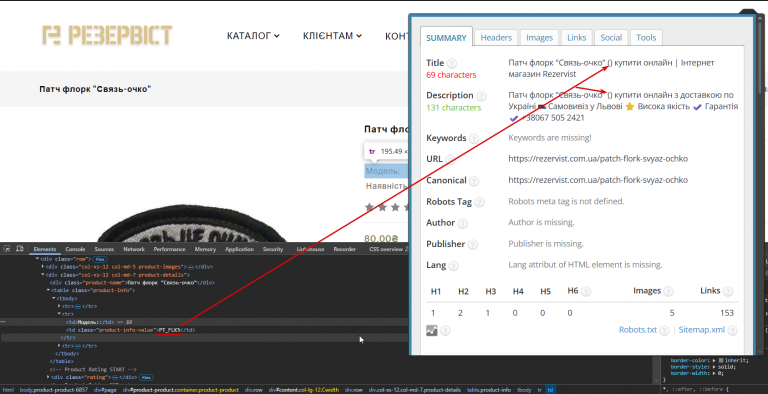The height and width of the screenshot is (394, 768).
Task: Switch to the Social tab
Action: 611,37
